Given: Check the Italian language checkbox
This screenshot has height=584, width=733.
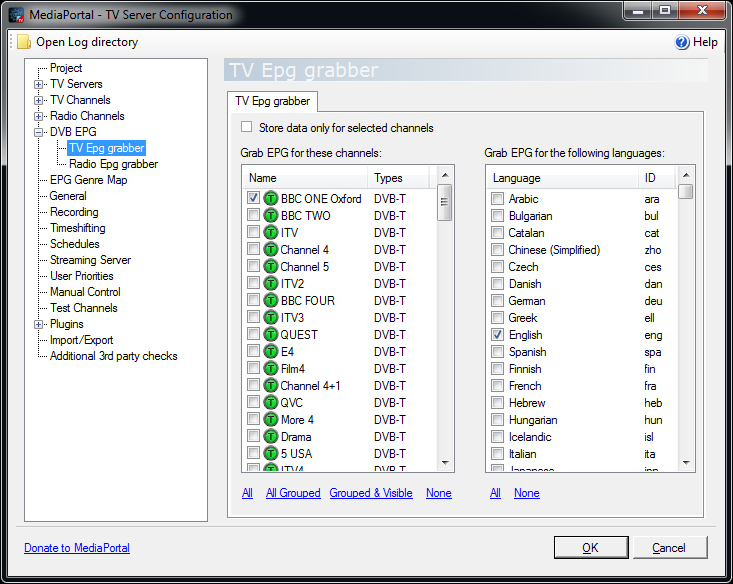Looking at the screenshot, I should 497,454.
